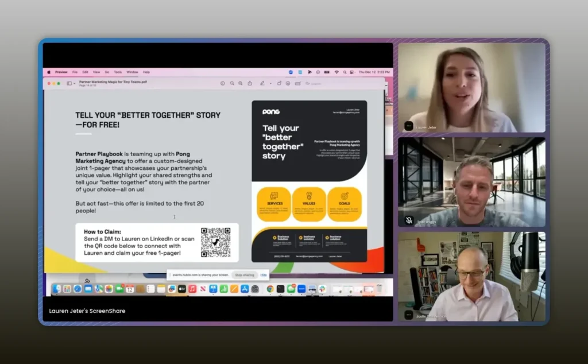Viewport: 588px width, 364px height.
Task: Open the View menu in the menu bar
Action: (x=96, y=72)
